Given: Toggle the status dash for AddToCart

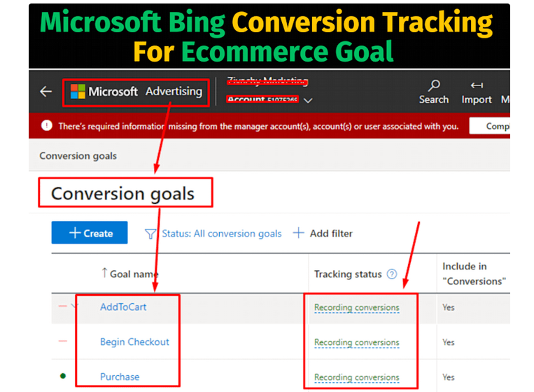Looking at the screenshot, I should (63, 306).
